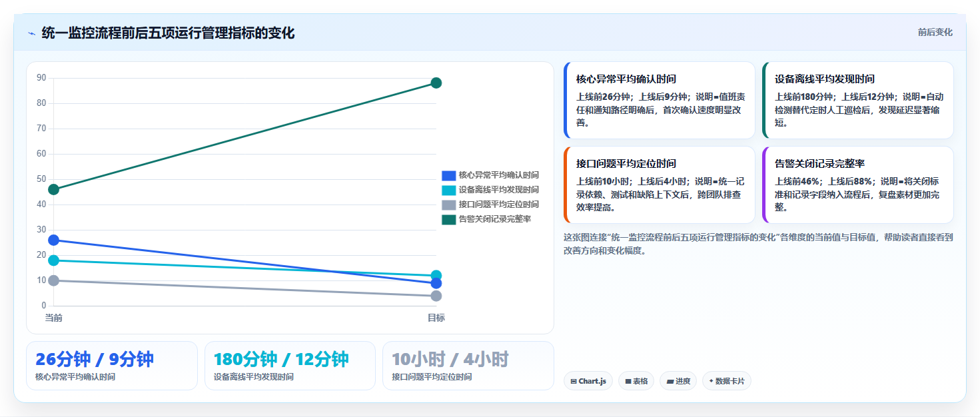Viewport: 980px width, 417px height.
Task: Select the 进度 tag chip
Action: (678, 381)
